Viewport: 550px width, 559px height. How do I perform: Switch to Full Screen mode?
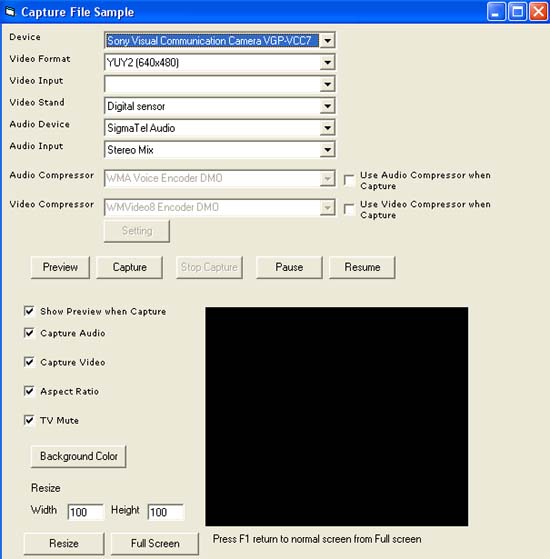(155, 544)
